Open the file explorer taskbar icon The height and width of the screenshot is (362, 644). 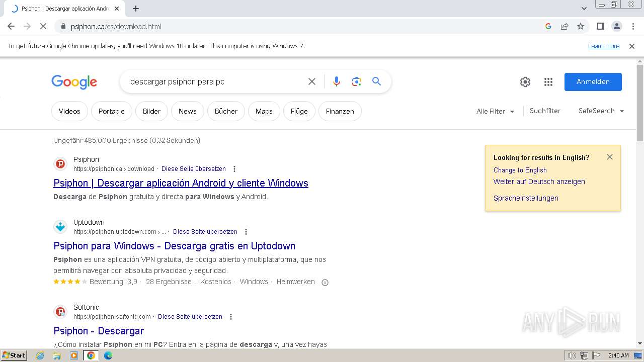(57, 355)
